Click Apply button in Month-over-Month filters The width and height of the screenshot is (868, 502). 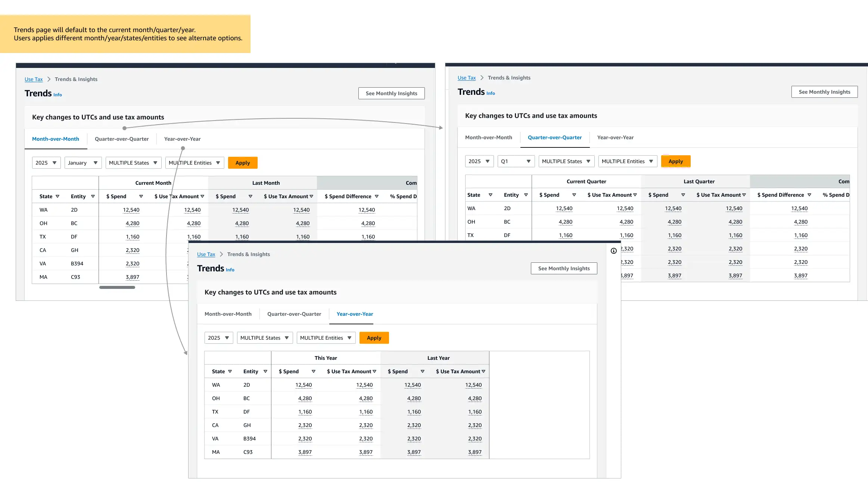tap(243, 163)
